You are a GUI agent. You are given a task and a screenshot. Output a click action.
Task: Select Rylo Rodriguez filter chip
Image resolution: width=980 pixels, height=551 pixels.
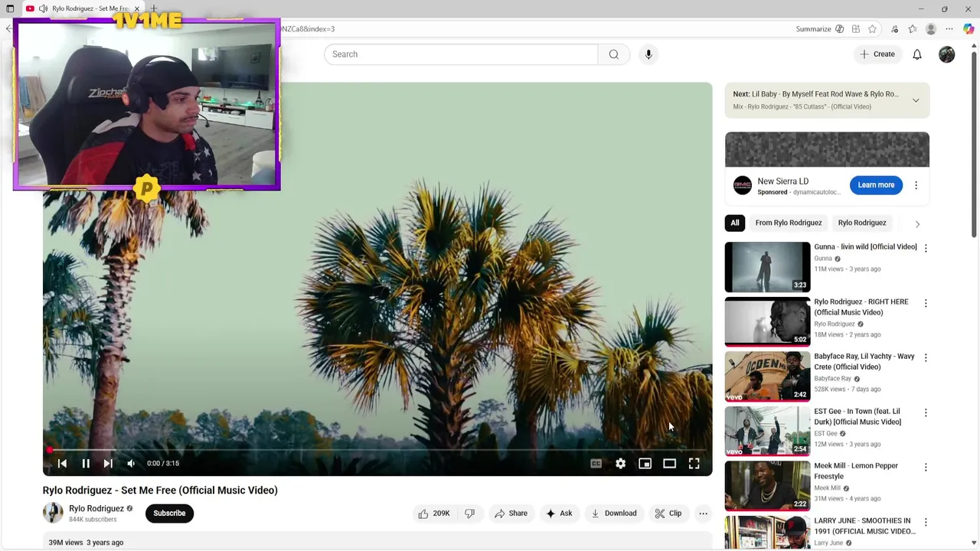coord(862,223)
